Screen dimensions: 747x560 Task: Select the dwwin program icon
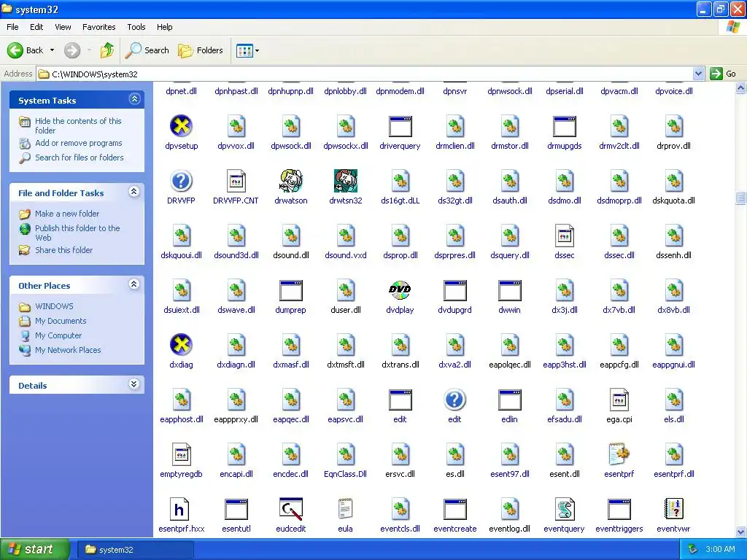click(x=509, y=290)
